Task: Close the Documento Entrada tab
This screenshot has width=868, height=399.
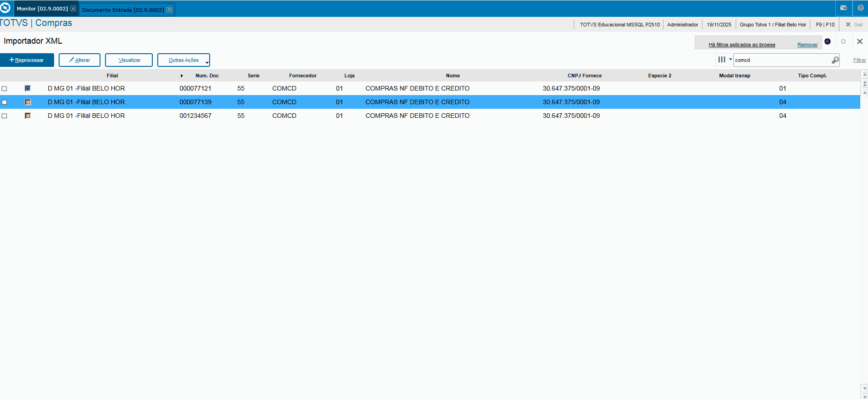Action: click(169, 10)
